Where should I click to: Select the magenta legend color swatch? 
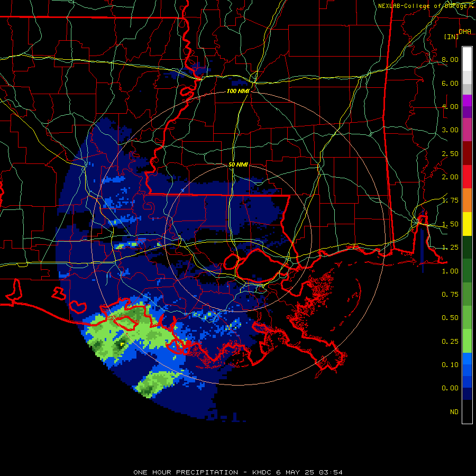[467, 100]
